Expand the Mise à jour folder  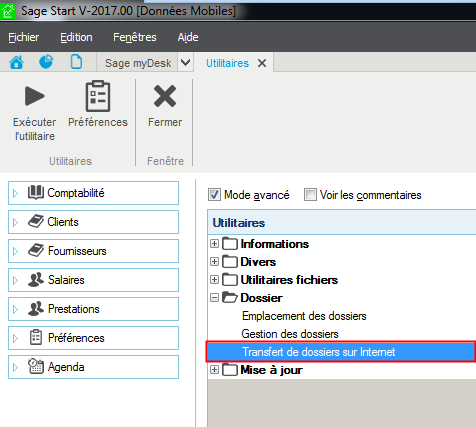(214, 369)
